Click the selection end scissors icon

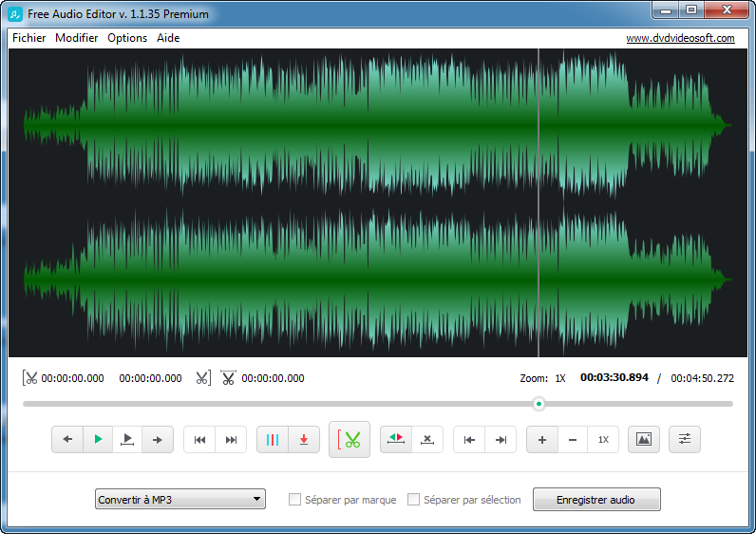point(203,378)
